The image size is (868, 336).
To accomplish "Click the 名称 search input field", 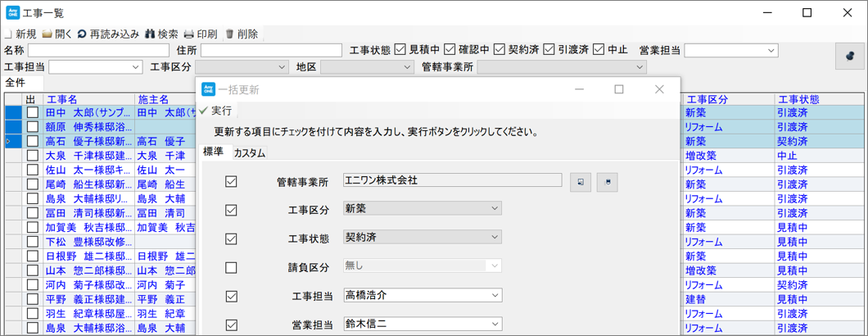I will click(x=98, y=51).
